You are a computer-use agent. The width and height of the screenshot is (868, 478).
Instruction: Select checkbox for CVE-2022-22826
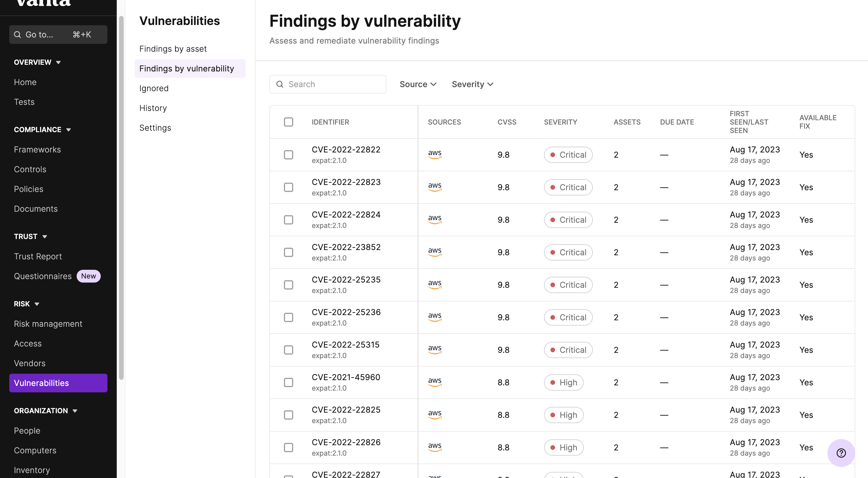point(289,447)
